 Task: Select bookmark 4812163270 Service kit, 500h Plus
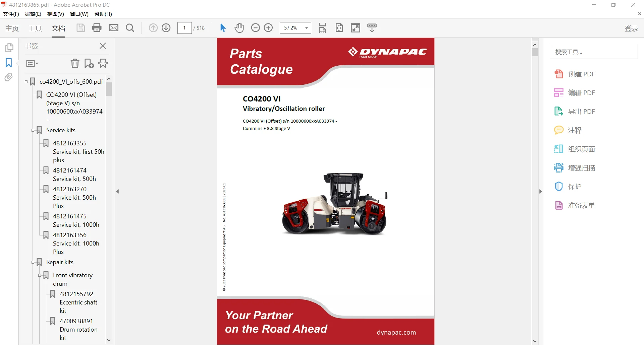coord(74,198)
